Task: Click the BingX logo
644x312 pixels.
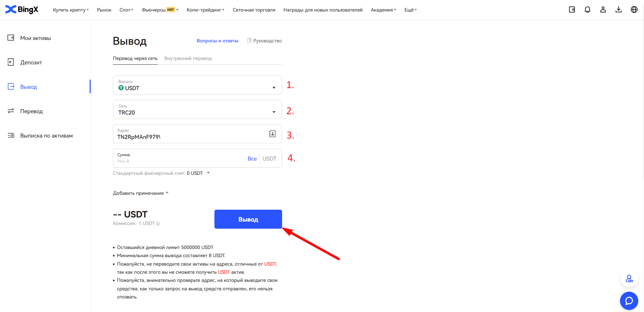Action: (22, 9)
